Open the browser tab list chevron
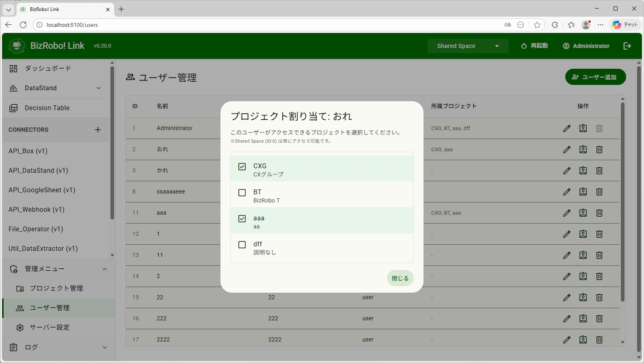The height and width of the screenshot is (363, 644). point(8,9)
